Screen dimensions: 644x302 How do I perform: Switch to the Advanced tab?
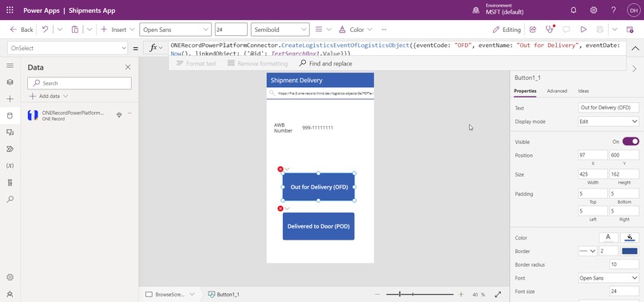point(557,91)
